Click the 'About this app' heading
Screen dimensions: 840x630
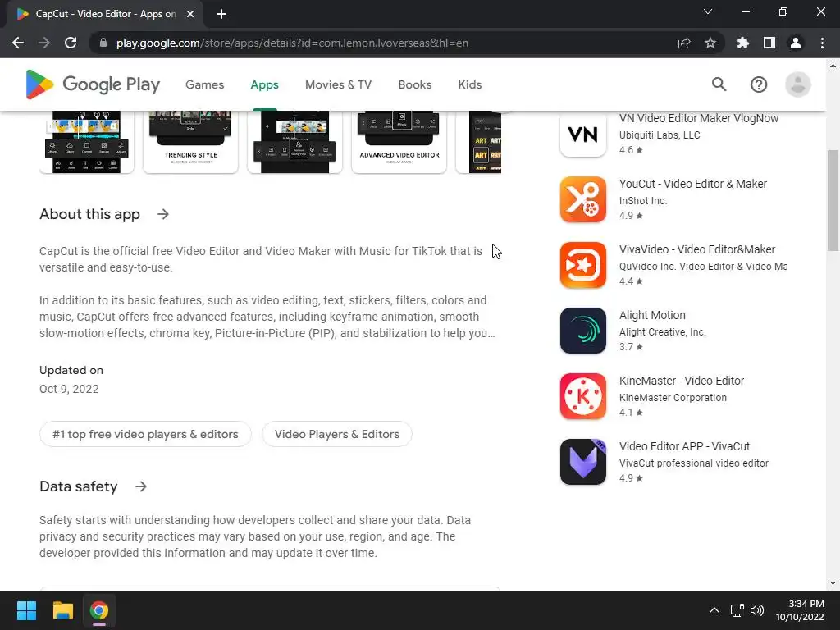click(89, 214)
